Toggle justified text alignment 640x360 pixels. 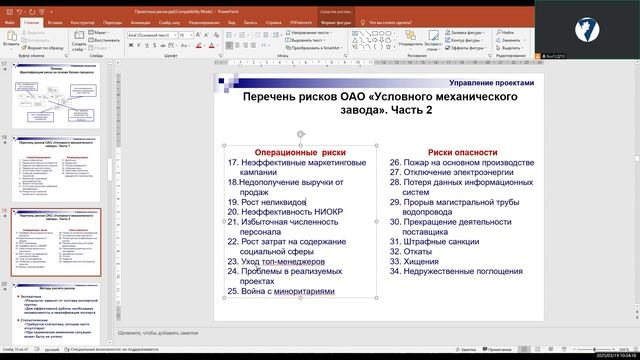253,45
